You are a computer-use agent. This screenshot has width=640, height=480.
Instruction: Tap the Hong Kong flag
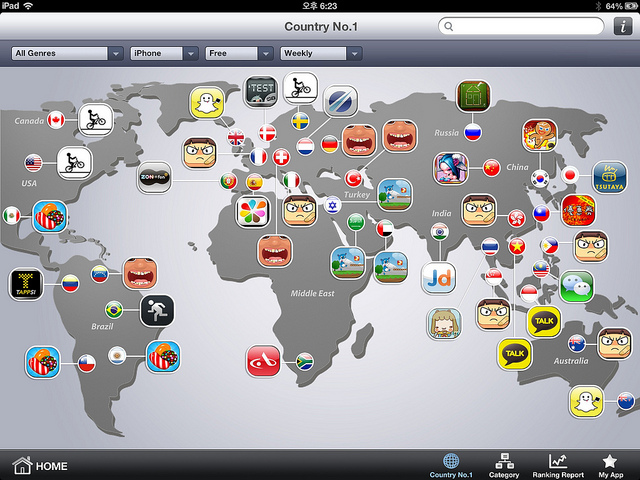[516, 219]
